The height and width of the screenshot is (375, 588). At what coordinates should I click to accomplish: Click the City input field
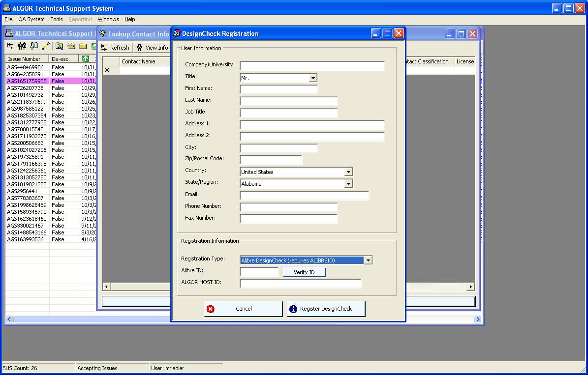point(279,148)
